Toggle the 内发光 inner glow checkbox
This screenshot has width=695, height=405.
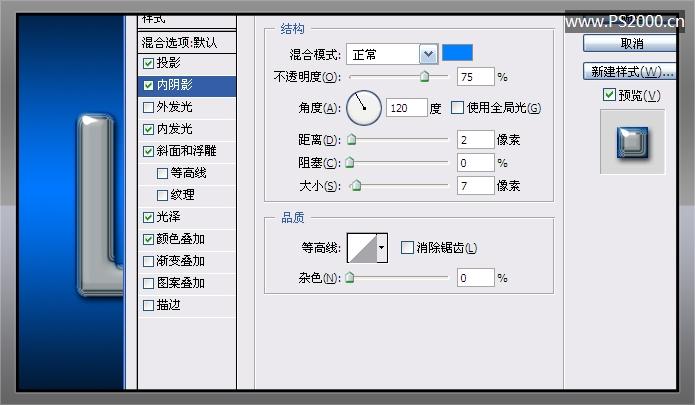click(148, 129)
